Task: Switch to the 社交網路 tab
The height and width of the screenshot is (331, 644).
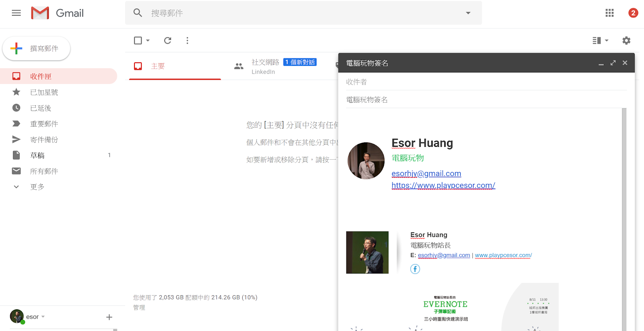Action: (265, 62)
